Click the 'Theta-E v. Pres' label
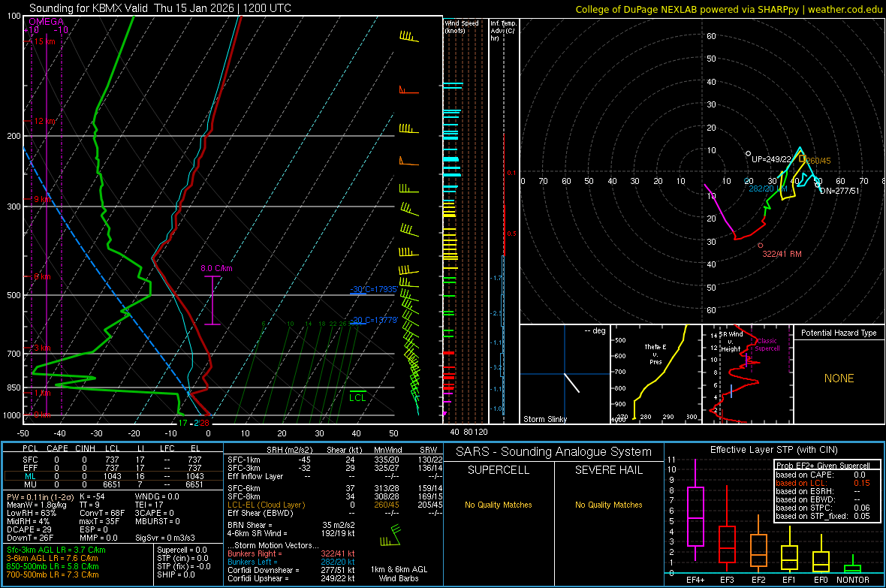The width and height of the screenshot is (886, 588). 655,354
